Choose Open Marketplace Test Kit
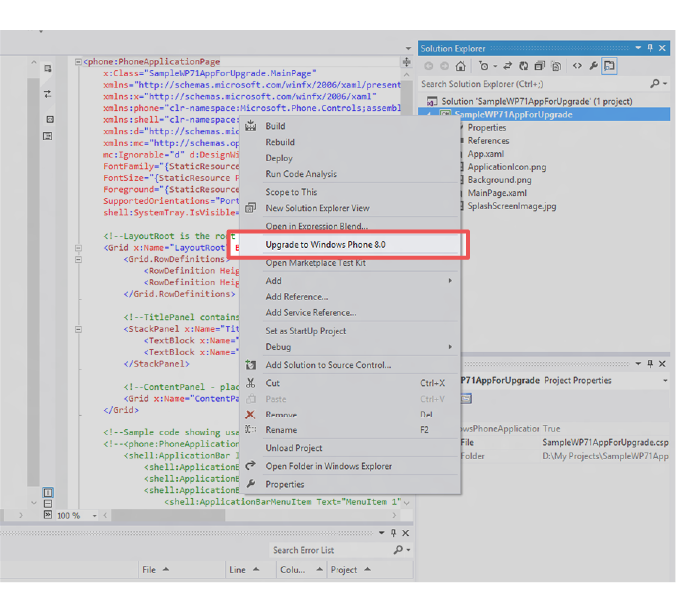The image size is (676, 613). [349, 263]
